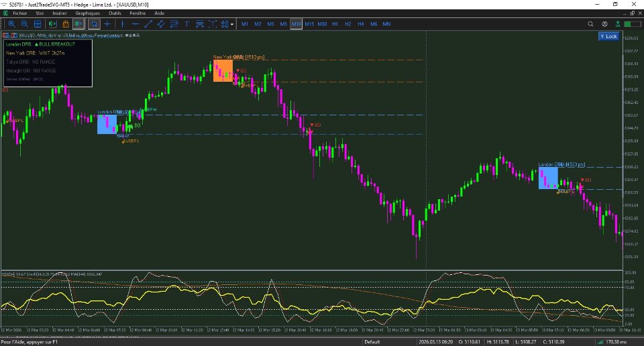Expand the objects tool dropdown arrow
Viewport: 644px width, 346px height.
coord(232,24)
